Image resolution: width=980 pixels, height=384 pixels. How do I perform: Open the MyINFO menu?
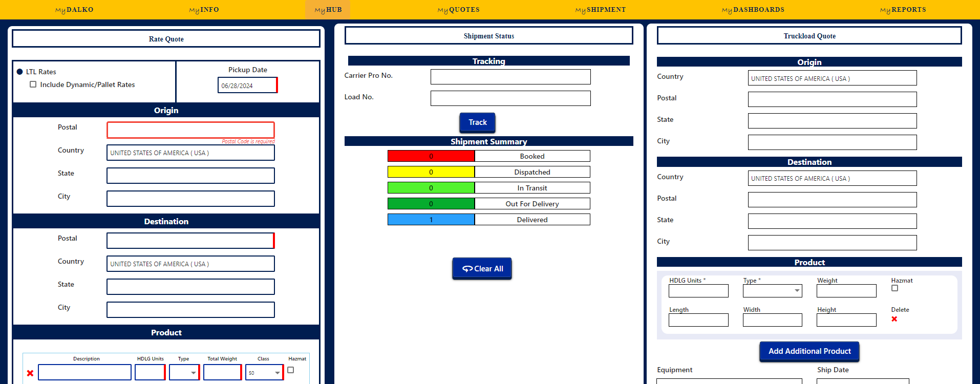pos(204,10)
